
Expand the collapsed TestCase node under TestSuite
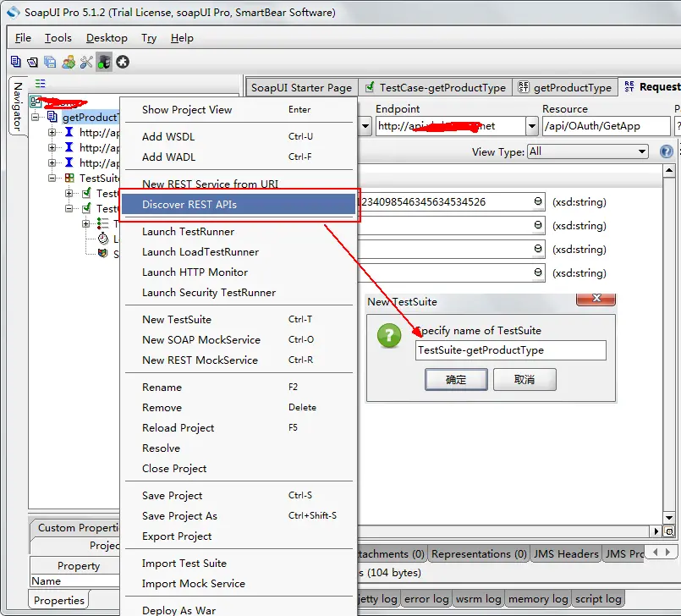click(69, 193)
